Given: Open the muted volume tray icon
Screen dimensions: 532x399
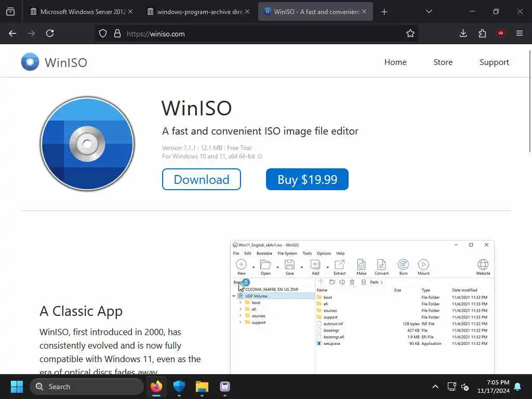Looking at the screenshot, I should coord(465,387).
